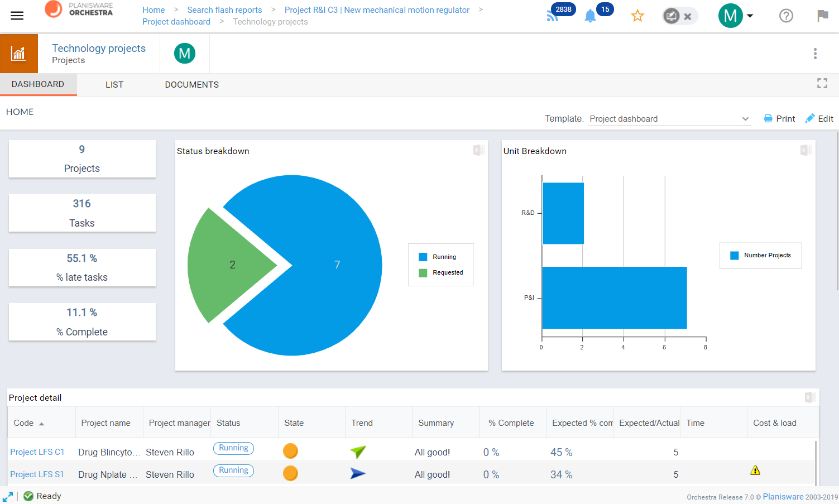Click the Print button
The image size is (839, 504).
[779, 118]
